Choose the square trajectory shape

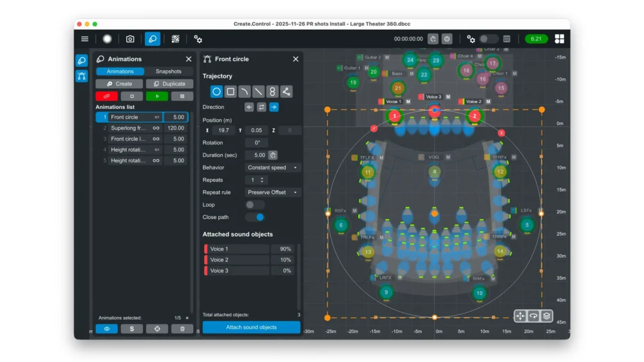231,91
